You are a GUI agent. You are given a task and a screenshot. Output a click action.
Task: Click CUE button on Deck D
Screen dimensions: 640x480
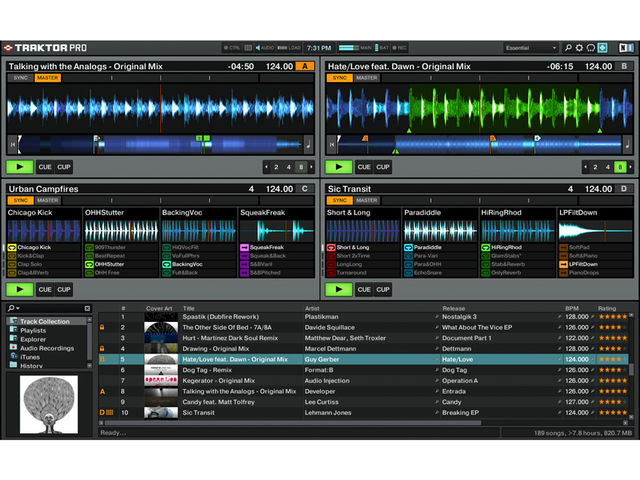click(x=364, y=289)
